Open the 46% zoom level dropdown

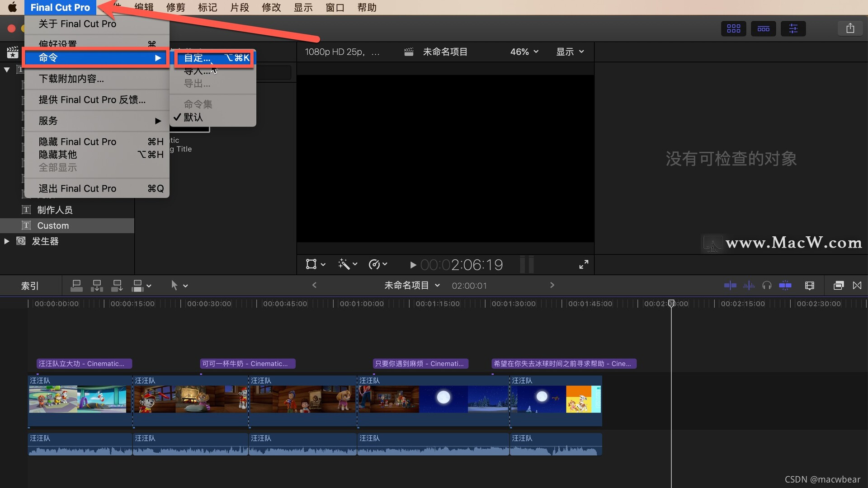coord(524,52)
